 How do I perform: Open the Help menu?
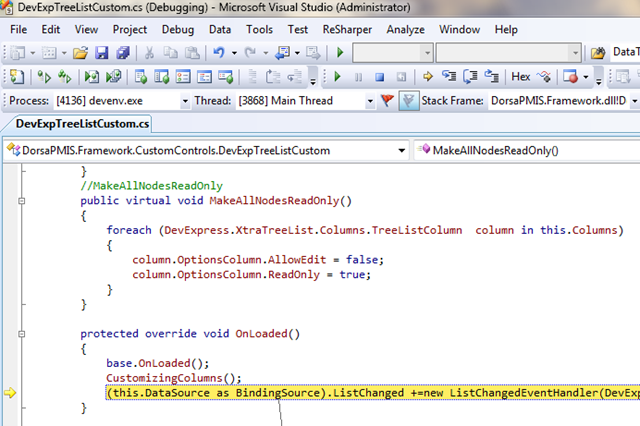click(x=506, y=29)
